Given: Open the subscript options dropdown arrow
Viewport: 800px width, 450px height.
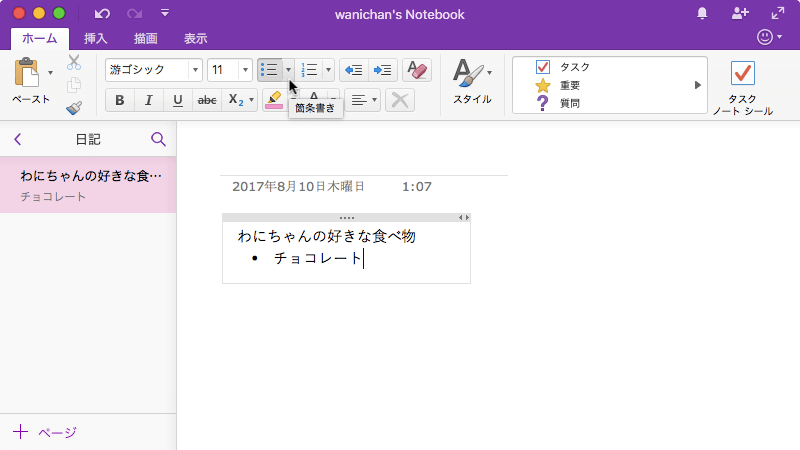Looking at the screenshot, I should 251,101.
